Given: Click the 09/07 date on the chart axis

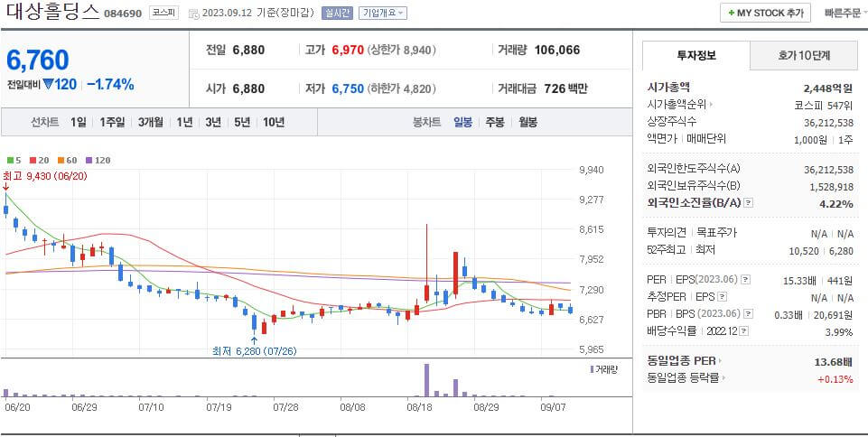Looking at the screenshot, I should pos(553,407).
